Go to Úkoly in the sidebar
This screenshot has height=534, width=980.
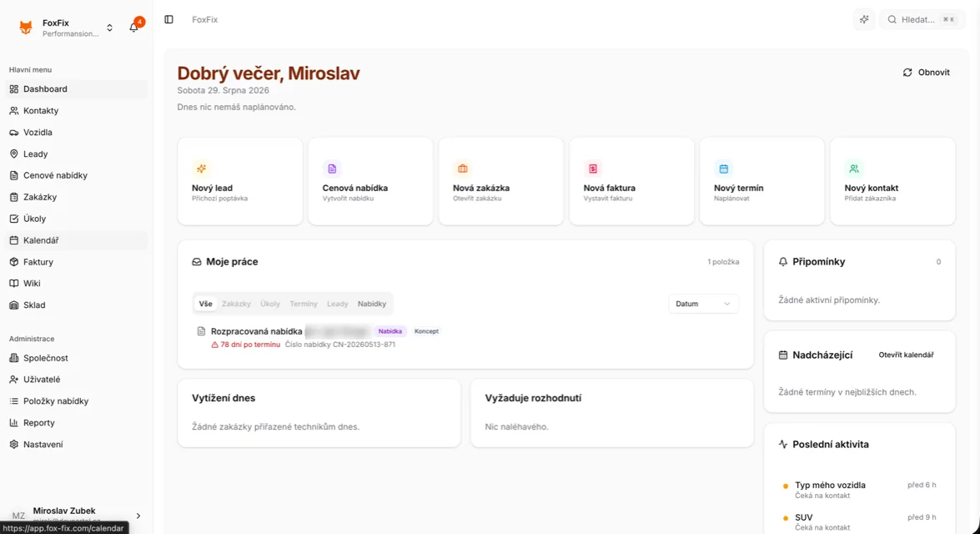pos(76,219)
